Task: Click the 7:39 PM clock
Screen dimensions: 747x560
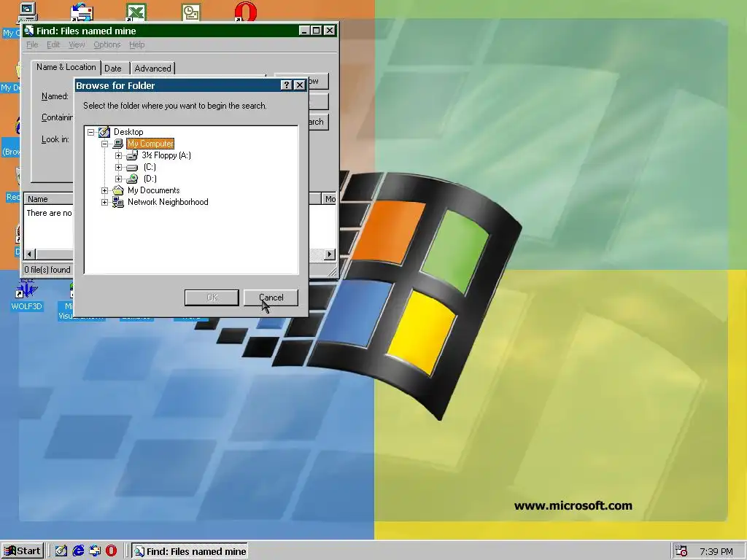Action: point(716,551)
